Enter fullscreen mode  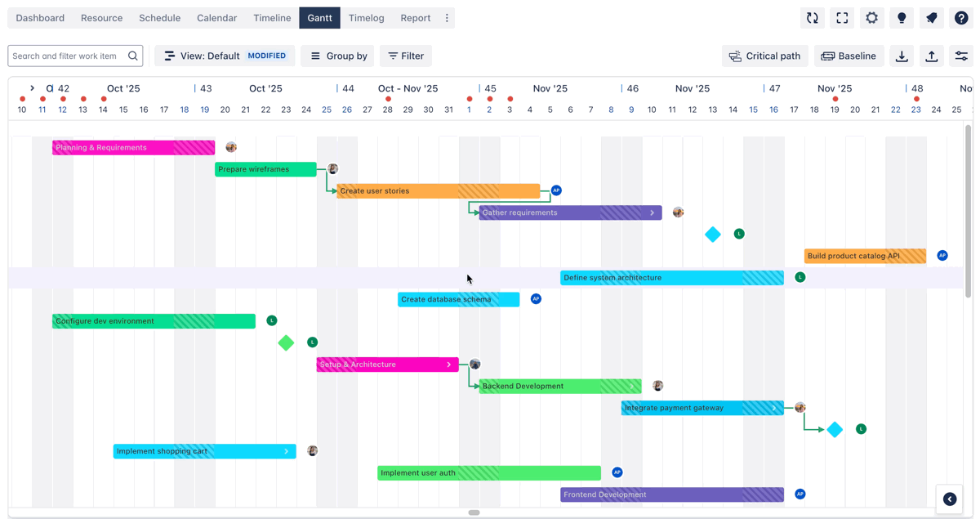pos(842,18)
